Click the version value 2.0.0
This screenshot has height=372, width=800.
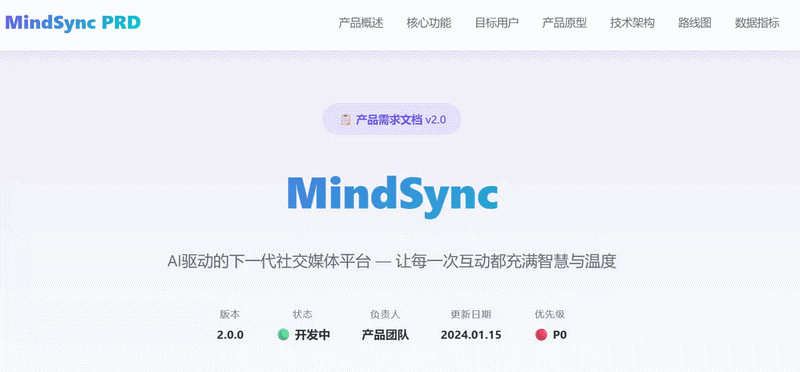pyautogui.click(x=230, y=335)
